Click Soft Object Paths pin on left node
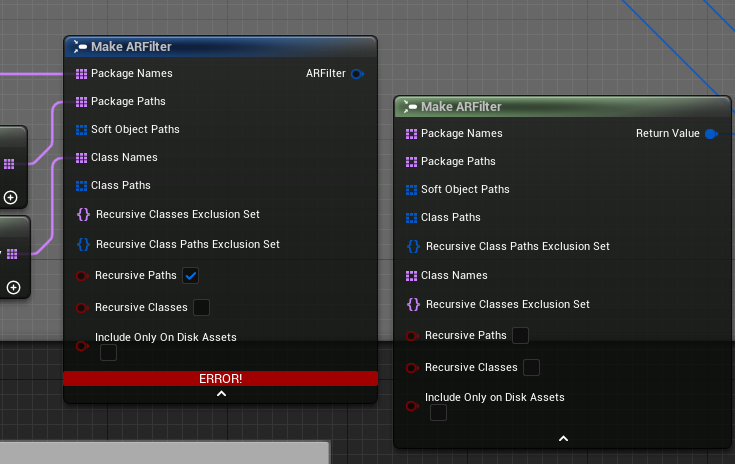This screenshot has width=735, height=464. [x=81, y=130]
